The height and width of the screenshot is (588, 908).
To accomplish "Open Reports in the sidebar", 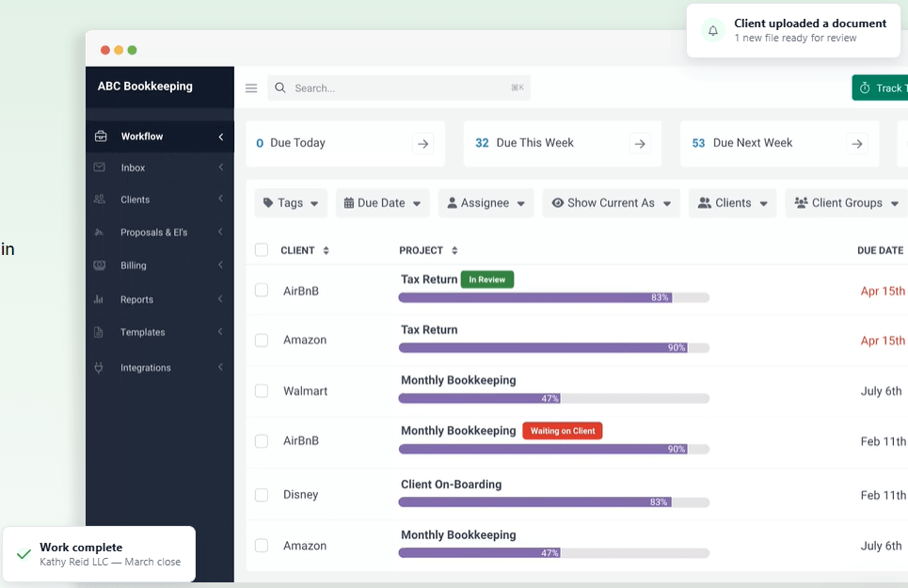I will point(160,299).
